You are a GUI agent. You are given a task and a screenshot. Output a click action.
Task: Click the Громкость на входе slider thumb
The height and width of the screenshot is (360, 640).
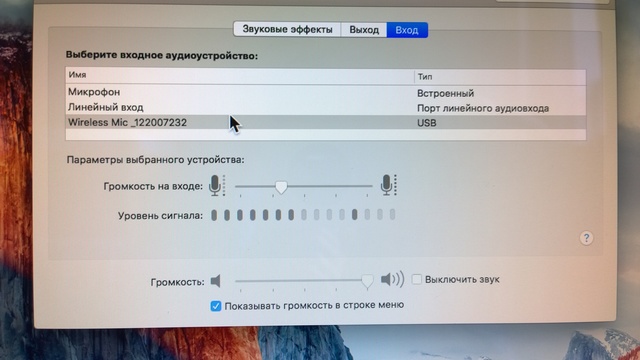pyautogui.click(x=281, y=187)
